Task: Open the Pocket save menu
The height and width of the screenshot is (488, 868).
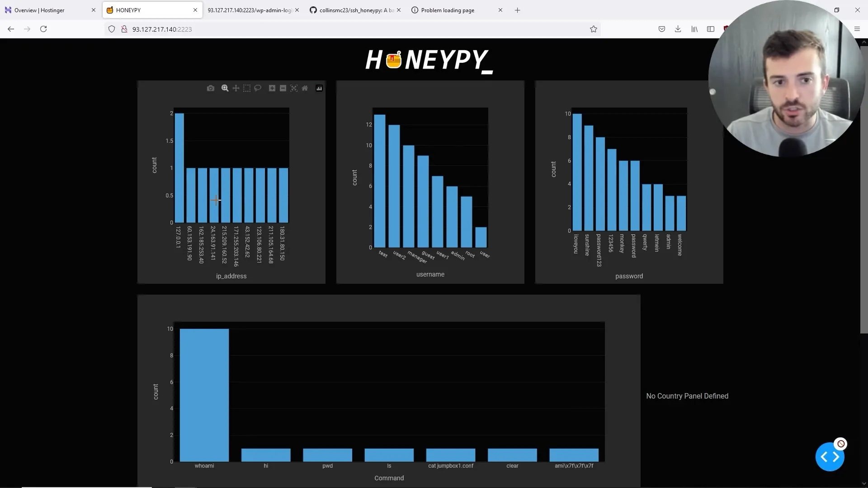Action: coord(662,29)
